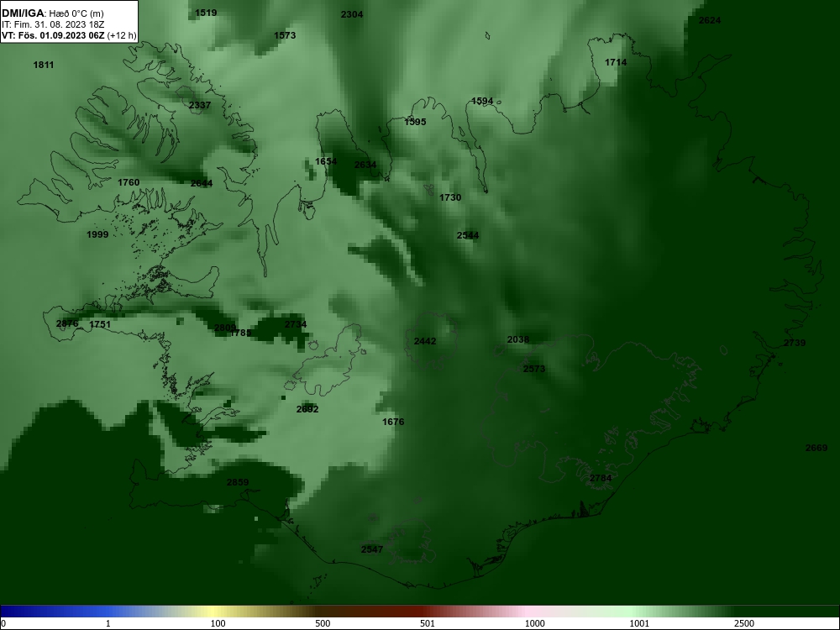The height and width of the screenshot is (630, 840).
Task: Click the 2859 height value label
Action: click(x=238, y=482)
